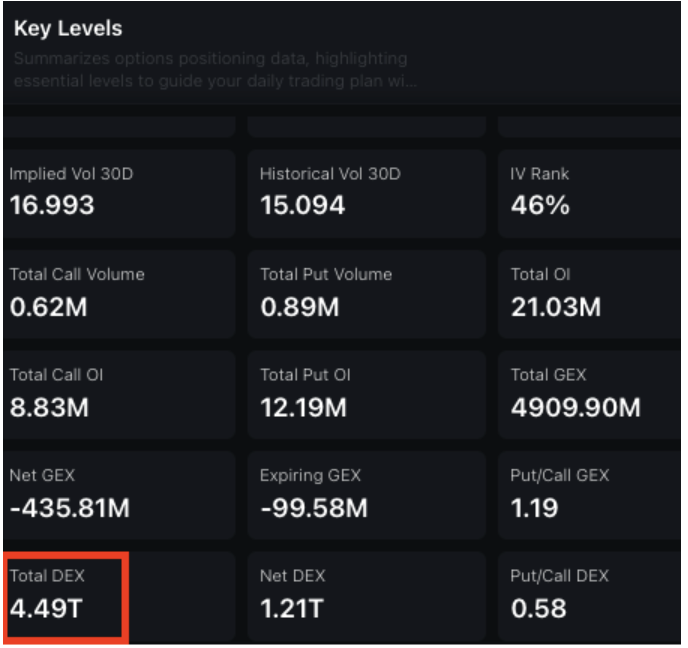
Task: Select the Total Put Volume label
Action: (x=326, y=275)
